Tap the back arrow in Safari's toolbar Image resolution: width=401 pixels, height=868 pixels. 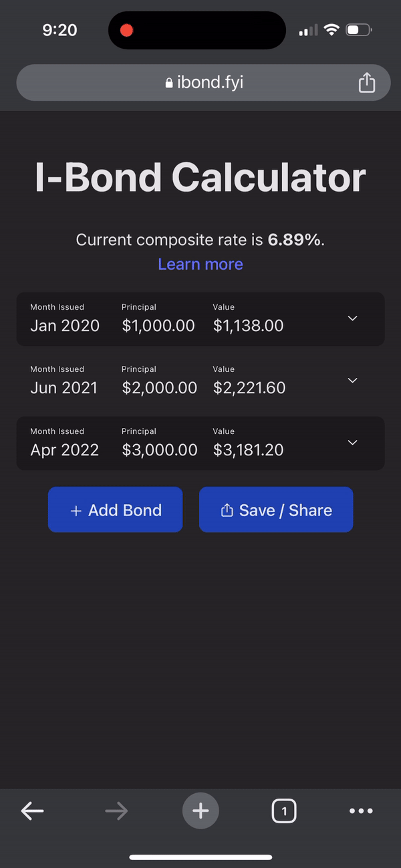click(32, 811)
